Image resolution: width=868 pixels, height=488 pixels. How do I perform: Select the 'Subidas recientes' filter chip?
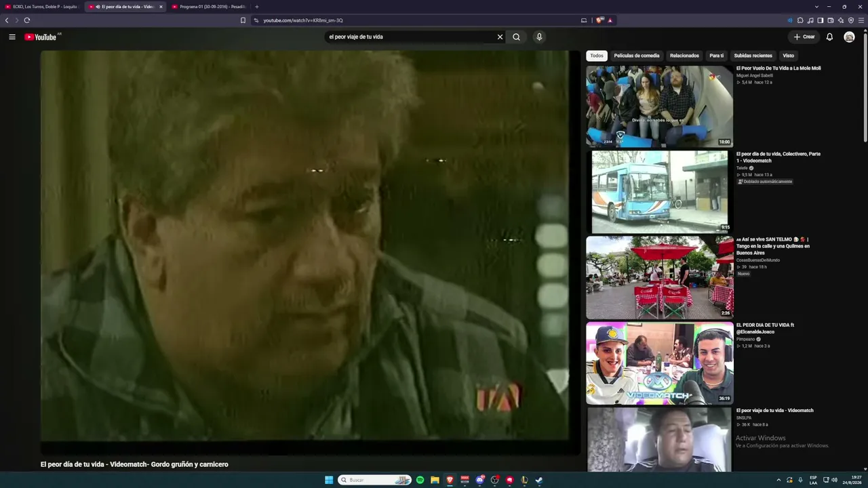point(753,56)
